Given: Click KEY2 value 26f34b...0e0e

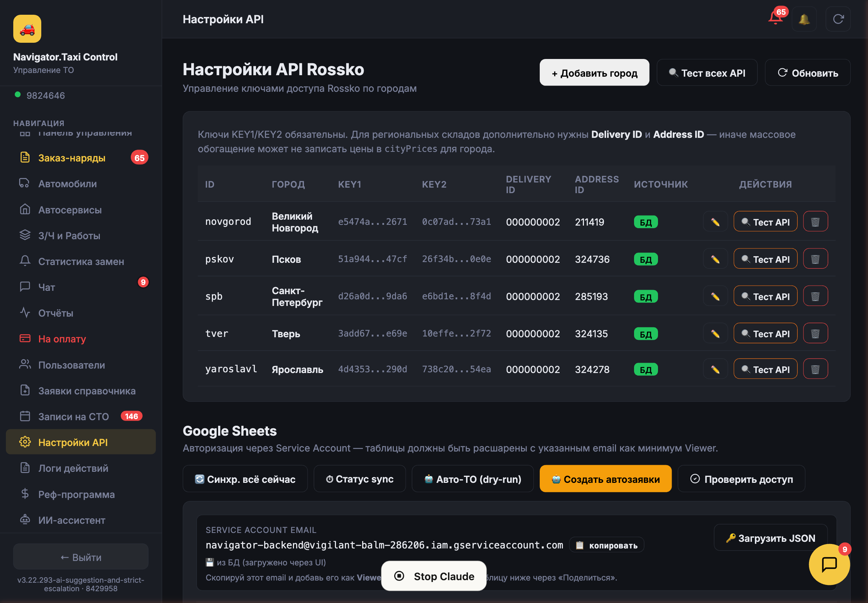Looking at the screenshot, I should (x=456, y=259).
